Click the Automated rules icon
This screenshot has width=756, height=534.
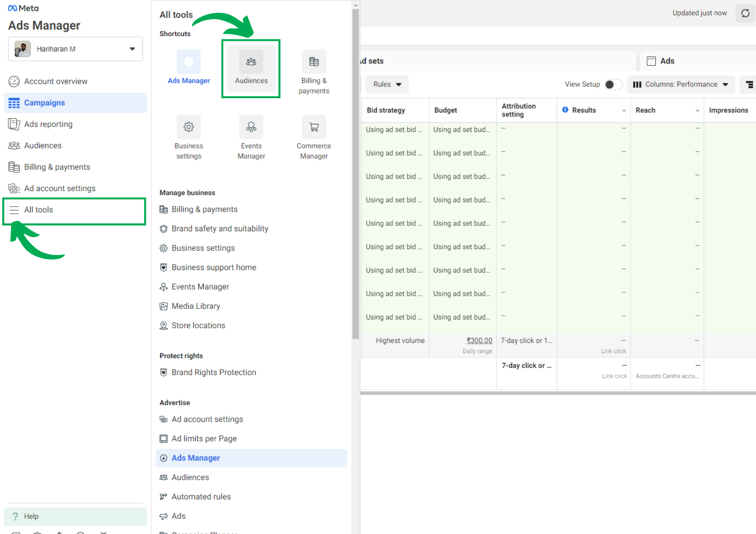coord(163,496)
